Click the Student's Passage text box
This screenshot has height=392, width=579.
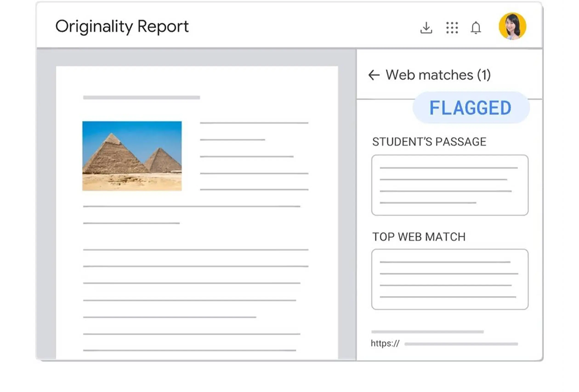click(x=449, y=185)
